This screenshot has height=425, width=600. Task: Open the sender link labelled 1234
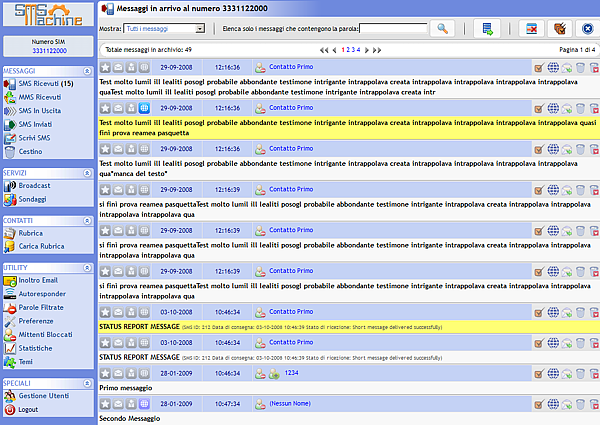291,373
